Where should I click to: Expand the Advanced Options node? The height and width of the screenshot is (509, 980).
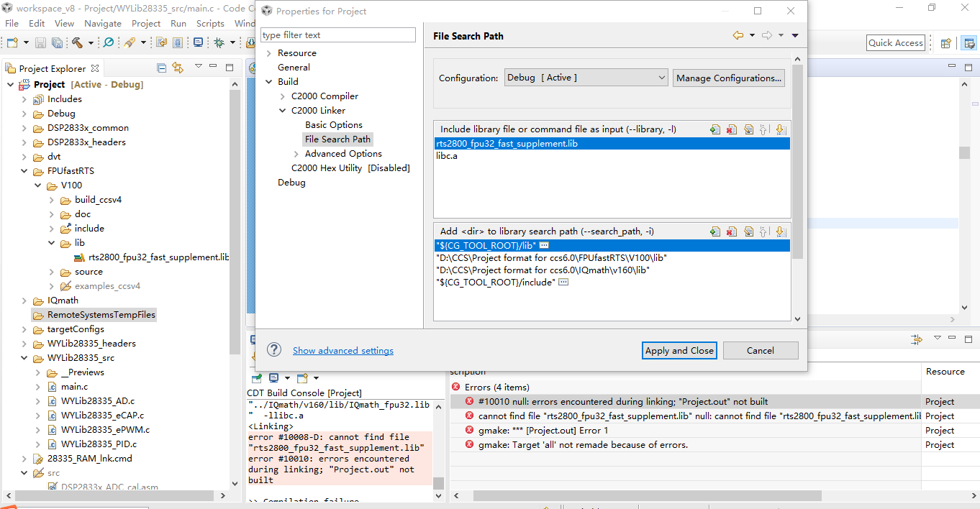coord(296,154)
